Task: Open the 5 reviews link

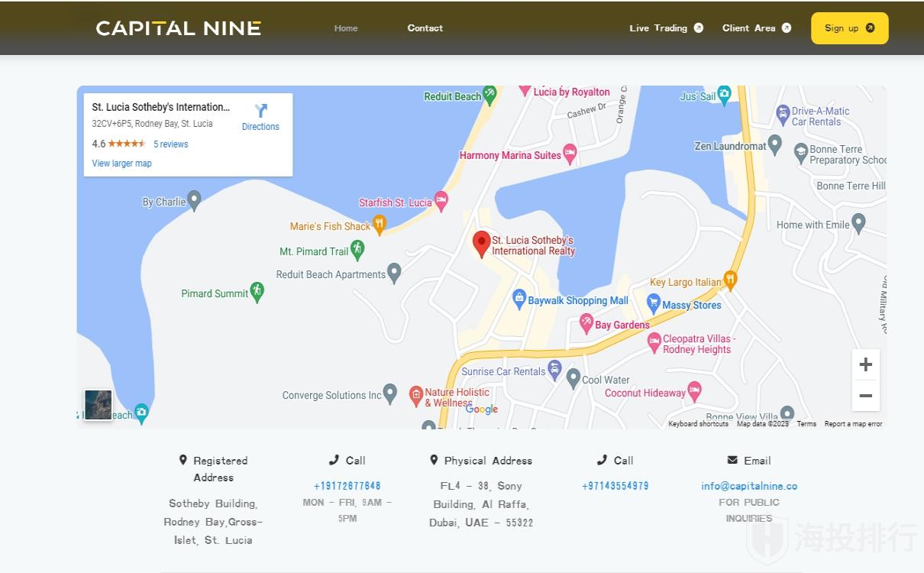Action: point(170,144)
